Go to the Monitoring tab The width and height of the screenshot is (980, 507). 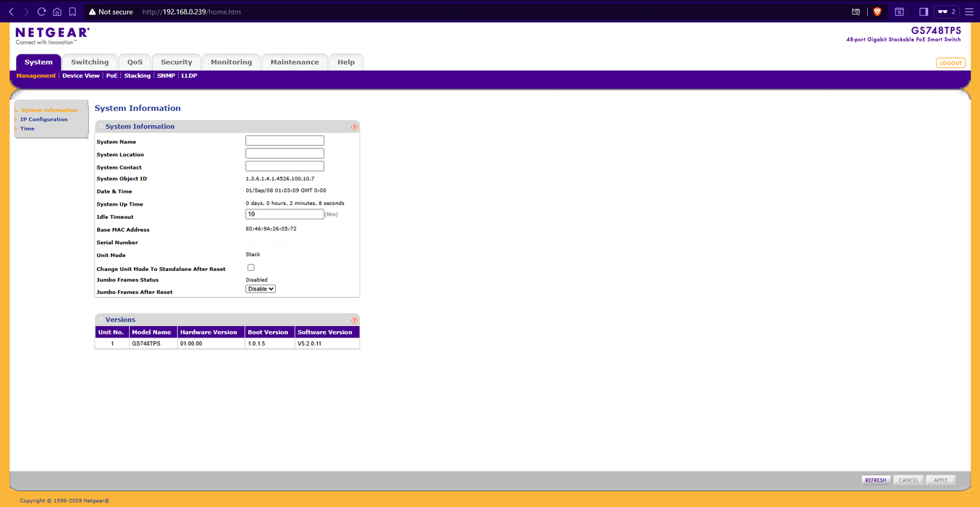pos(232,62)
